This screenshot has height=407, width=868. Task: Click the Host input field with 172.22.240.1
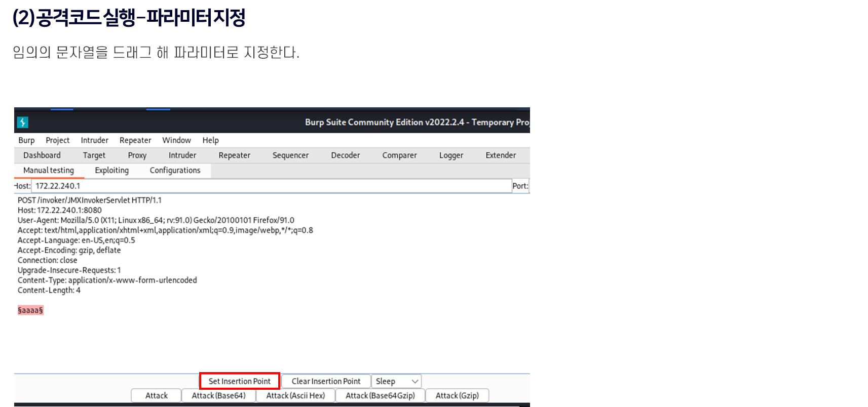(x=272, y=186)
